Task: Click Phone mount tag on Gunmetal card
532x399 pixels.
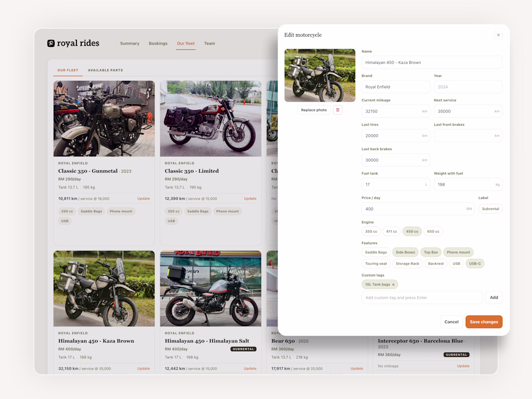Action: [121, 211]
